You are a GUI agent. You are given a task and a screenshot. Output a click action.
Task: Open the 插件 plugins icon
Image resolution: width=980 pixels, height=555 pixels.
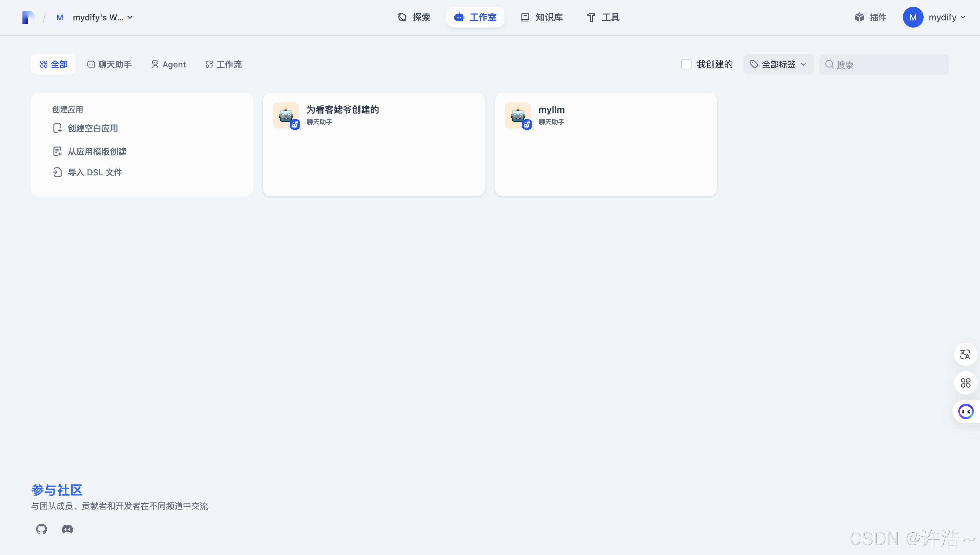(859, 17)
